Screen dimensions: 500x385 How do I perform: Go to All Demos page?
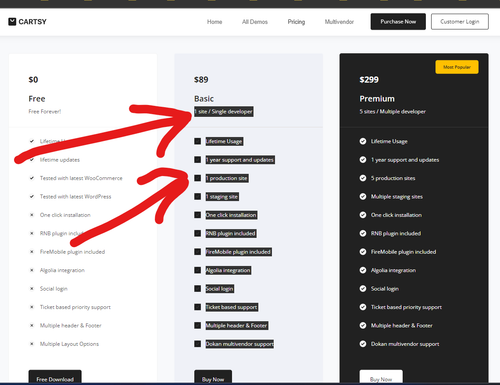[x=255, y=22]
